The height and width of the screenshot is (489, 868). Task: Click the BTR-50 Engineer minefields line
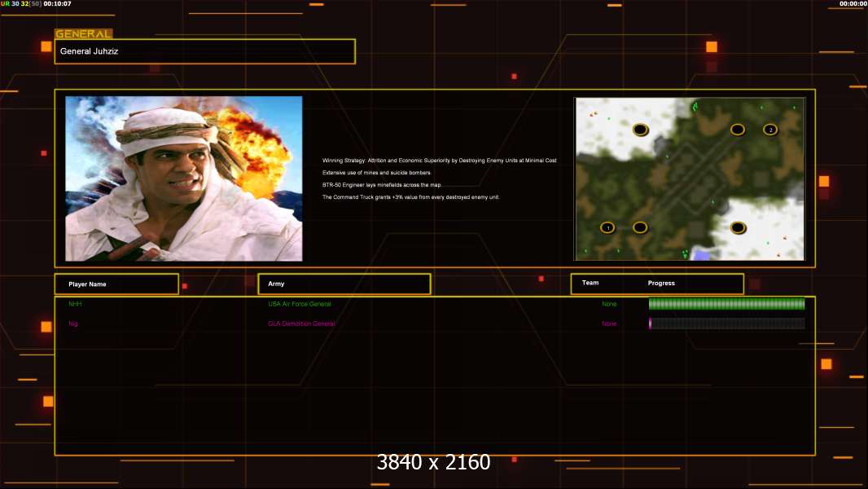click(382, 185)
